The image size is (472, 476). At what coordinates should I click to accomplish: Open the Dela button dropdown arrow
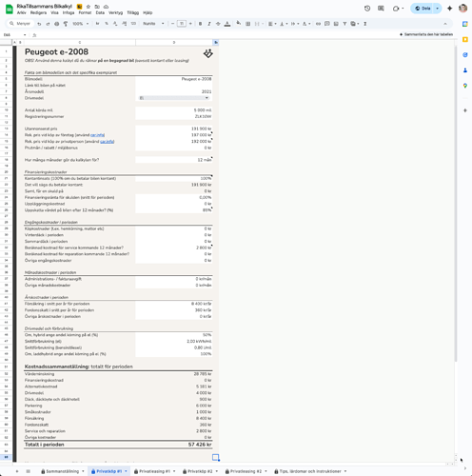point(438,9)
